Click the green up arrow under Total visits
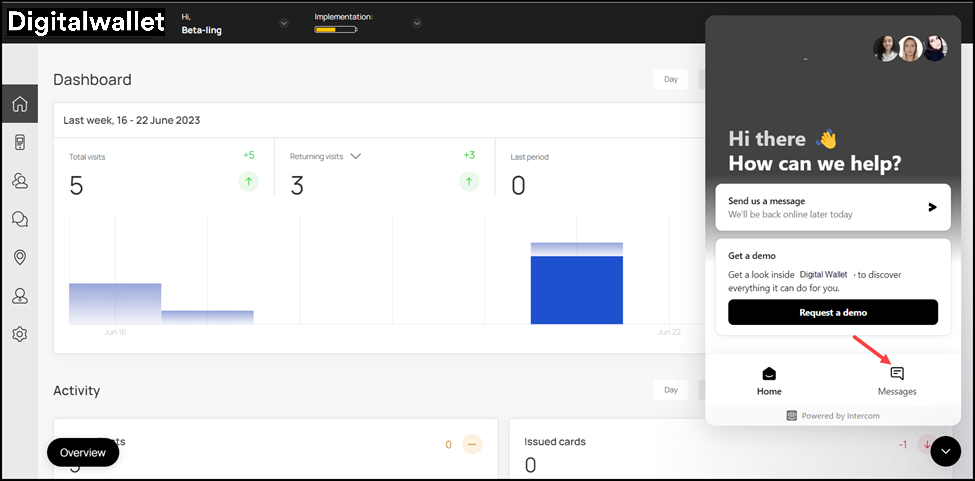 [x=248, y=181]
